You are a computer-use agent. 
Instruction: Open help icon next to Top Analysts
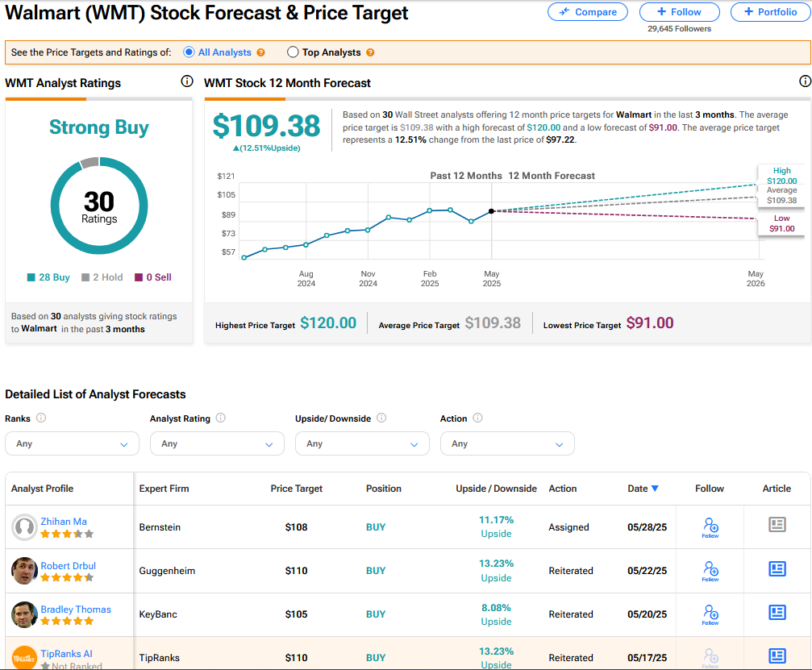370,52
